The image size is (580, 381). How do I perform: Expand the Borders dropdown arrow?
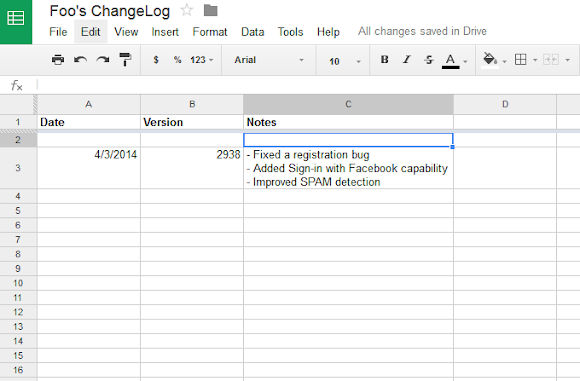[535, 60]
